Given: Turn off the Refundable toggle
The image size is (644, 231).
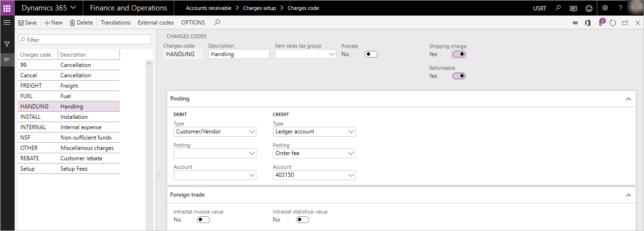Looking at the screenshot, I should coord(459,76).
